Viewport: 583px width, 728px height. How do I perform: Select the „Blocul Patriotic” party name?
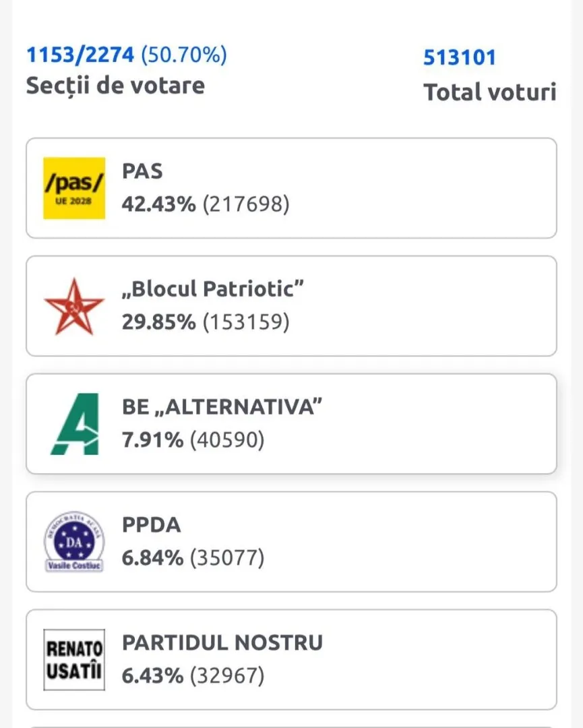(213, 289)
